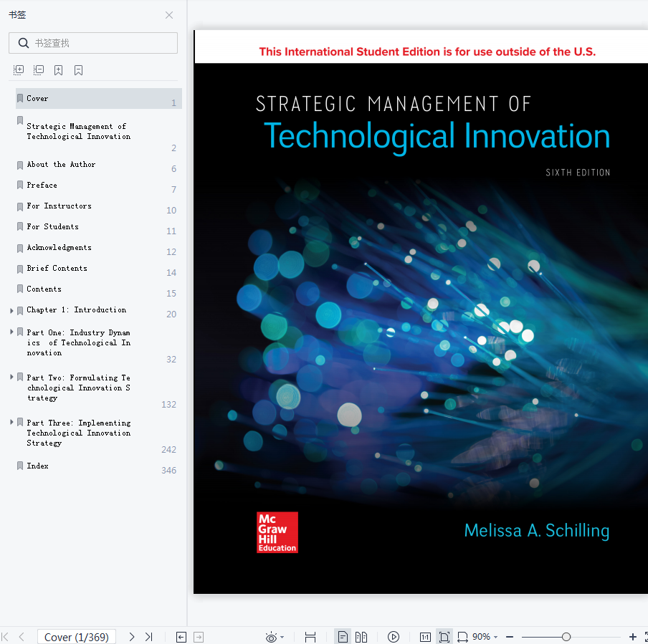Toggle fit page zoom icon

pos(444,637)
